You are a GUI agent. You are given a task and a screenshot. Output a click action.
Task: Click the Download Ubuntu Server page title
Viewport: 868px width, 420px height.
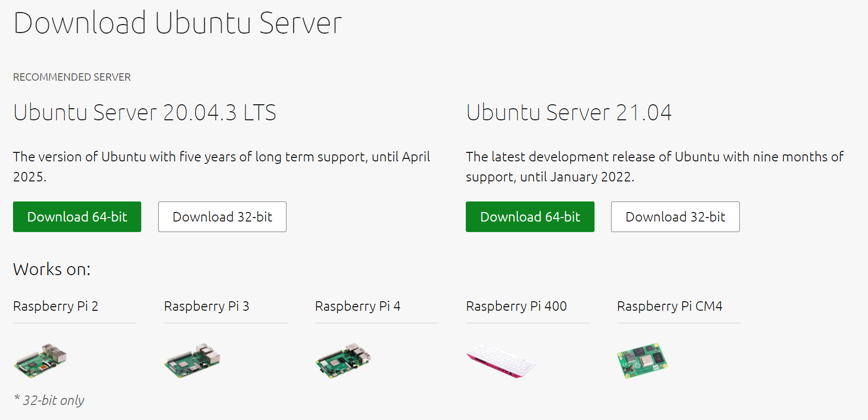178,23
